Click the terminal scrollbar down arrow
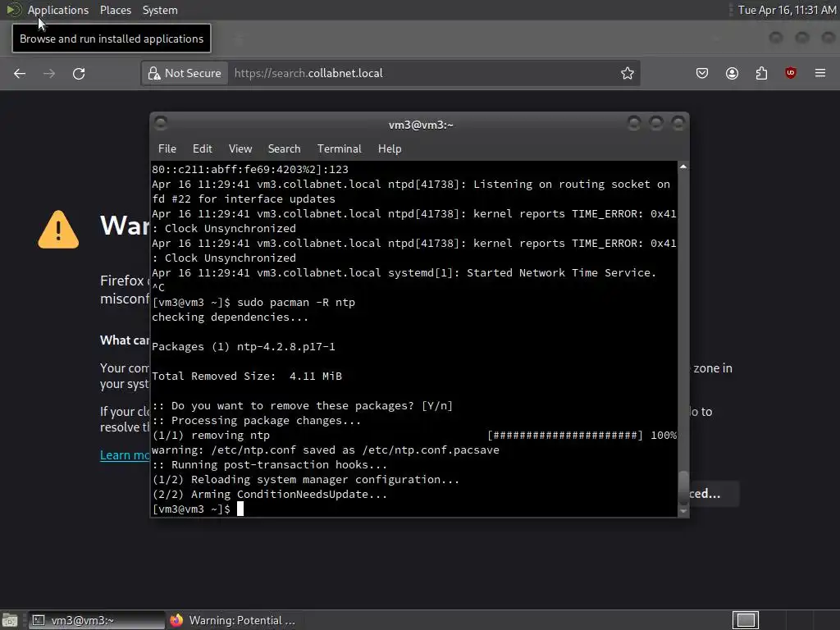840x630 pixels. coord(683,511)
